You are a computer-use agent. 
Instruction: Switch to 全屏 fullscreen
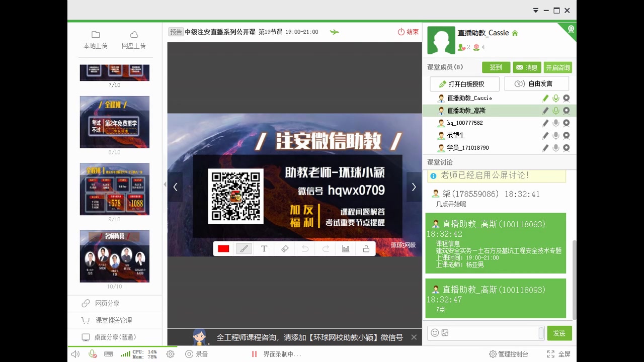point(559,354)
